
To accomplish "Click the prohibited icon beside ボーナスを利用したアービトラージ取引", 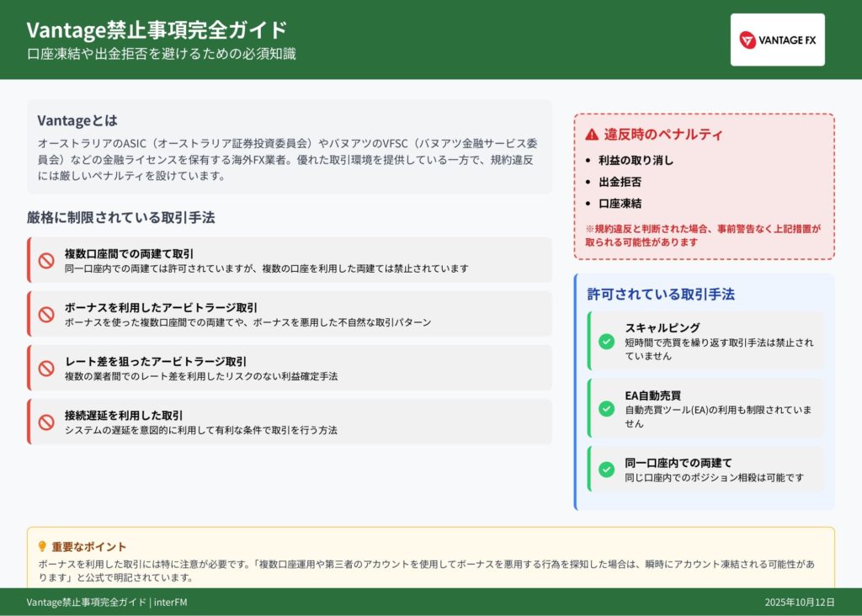I will click(46, 315).
